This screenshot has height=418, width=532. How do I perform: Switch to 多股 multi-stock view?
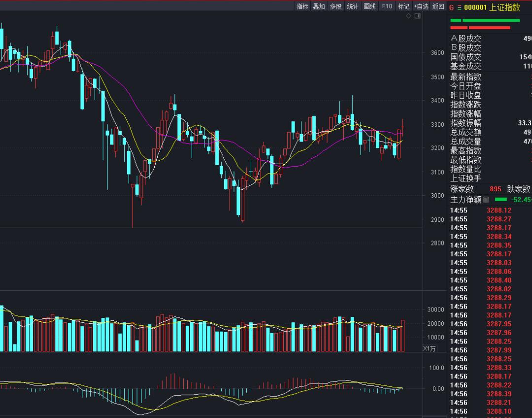tap(336, 6)
